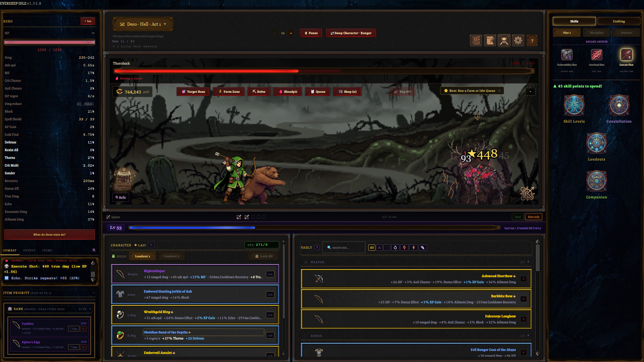Select the All vault filter
The height and width of the screenshot is (362, 644).
click(372, 248)
